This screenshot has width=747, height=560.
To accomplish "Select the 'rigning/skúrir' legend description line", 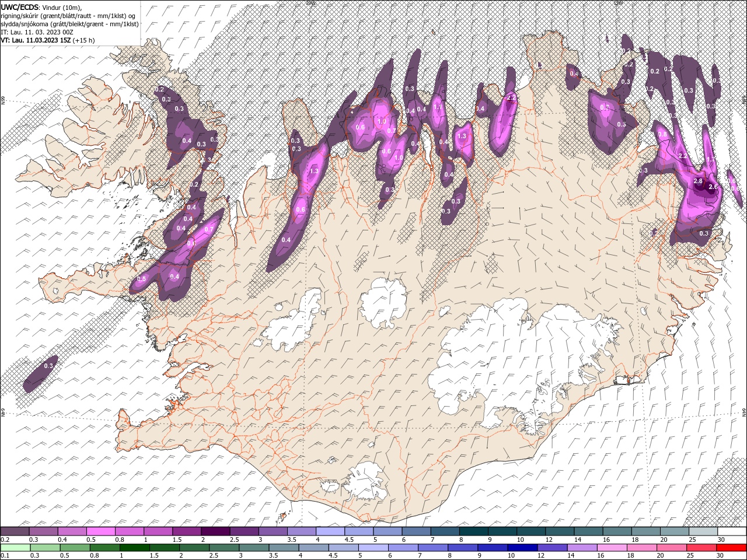I will [x=68, y=15].
